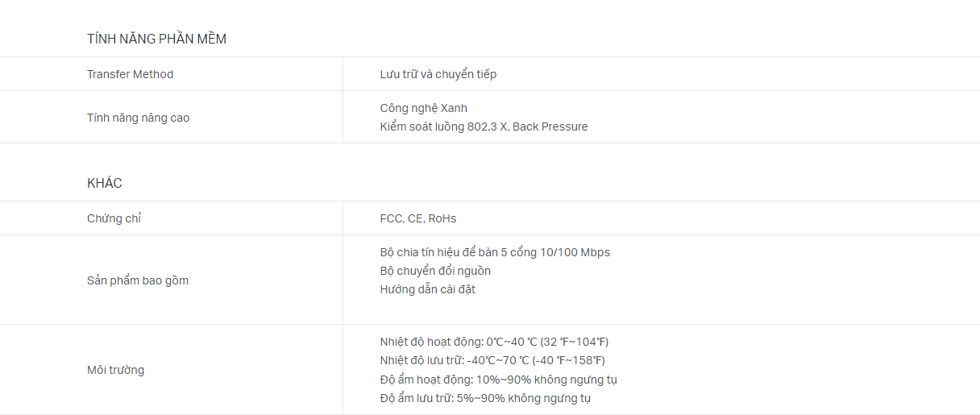This screenshot has width=980, height=415.
Task: Click the Độ ẩm hoạt động line
Action: point(499,380)
